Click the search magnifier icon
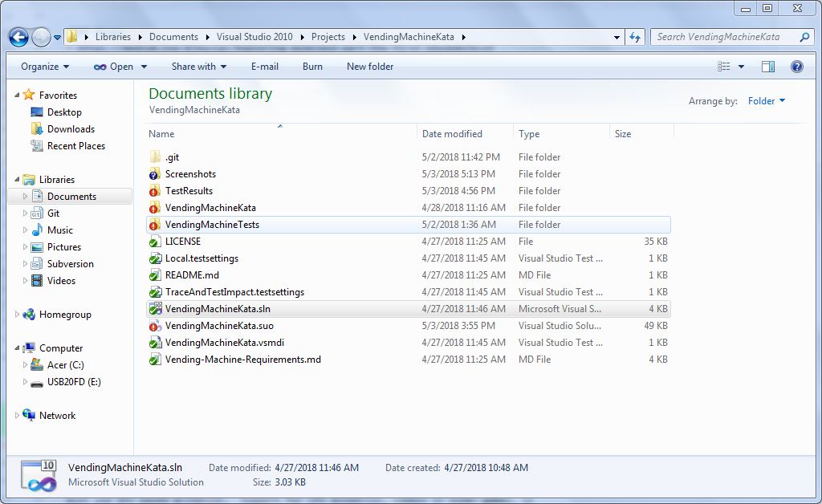Viewport: 822px width, 504px height. (805, 37)
